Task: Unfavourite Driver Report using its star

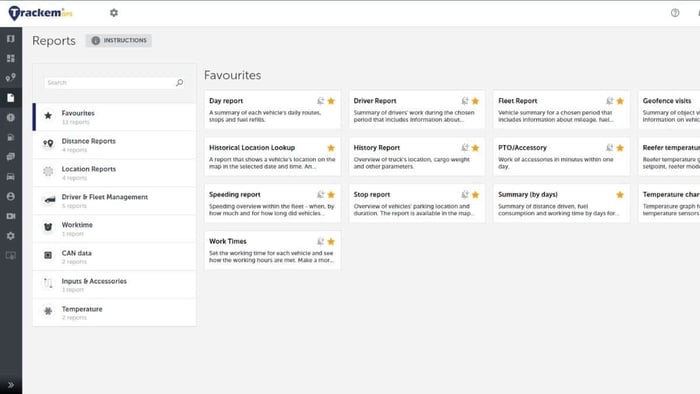Action: (x=475, y=101)
